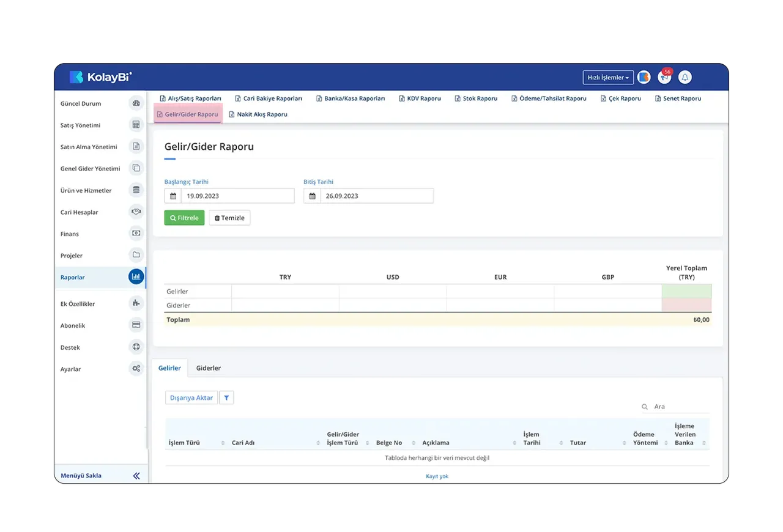Viewport: 783px width, 532px height.
Task: Collapse sidebar with Menüyü Sakla
Action: coord(100,476)
